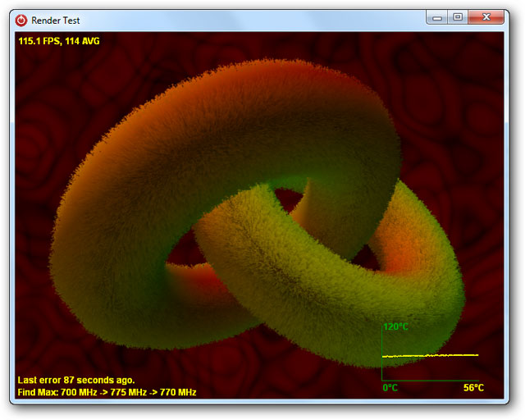The width and height of the screenshot is (525, 420).
Task: Click the red power icon in title bar
Action: click(21, 21)
